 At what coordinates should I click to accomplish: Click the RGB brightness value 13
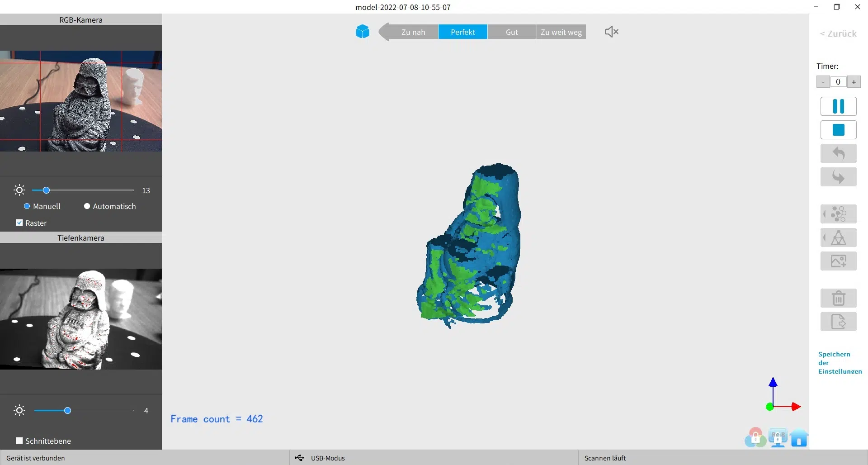(146, 190)
